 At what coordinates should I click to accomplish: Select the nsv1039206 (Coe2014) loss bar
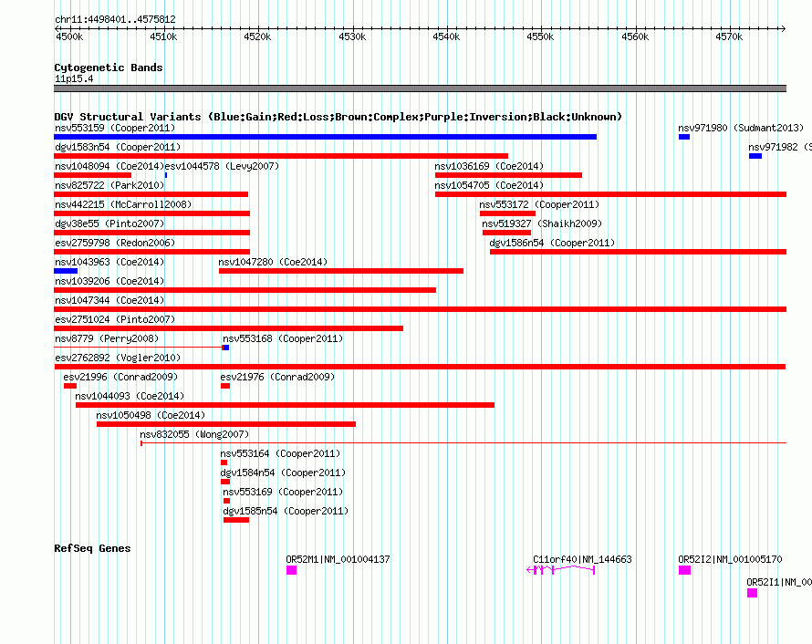(245, 290)
